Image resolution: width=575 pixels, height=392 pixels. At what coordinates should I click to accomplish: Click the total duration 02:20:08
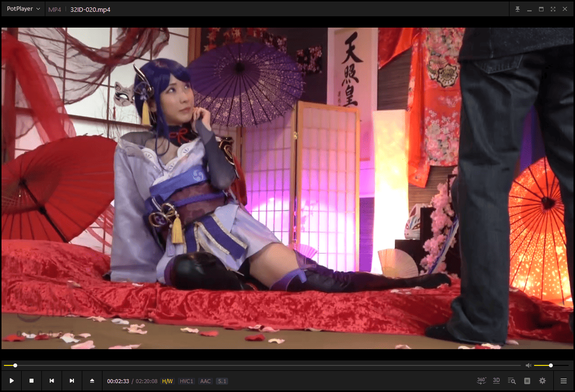[146, 381]
